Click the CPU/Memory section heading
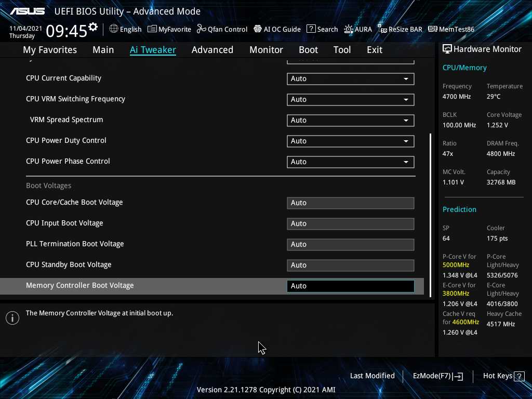Viewport: 532px width, 399px height. click(x=464, y=68)
